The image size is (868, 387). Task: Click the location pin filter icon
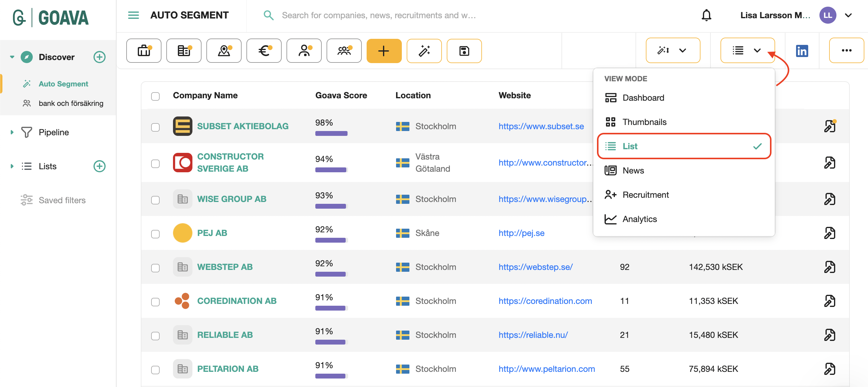coord(224,51)
